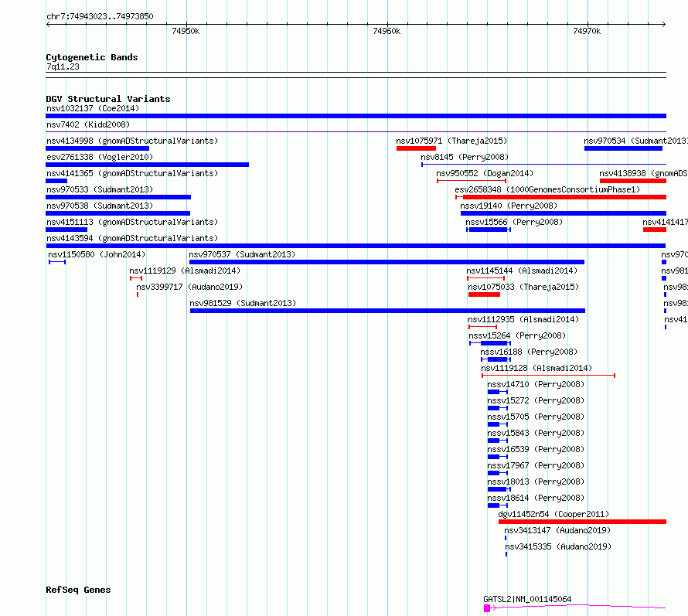Select nsv1150580 (John2014) label
The width and height of the screenshot is (688, 616).
point(97,254)
